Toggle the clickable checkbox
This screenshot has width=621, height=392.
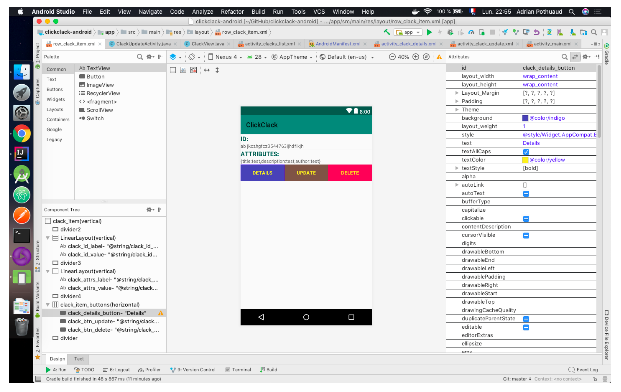coord(526,219)
